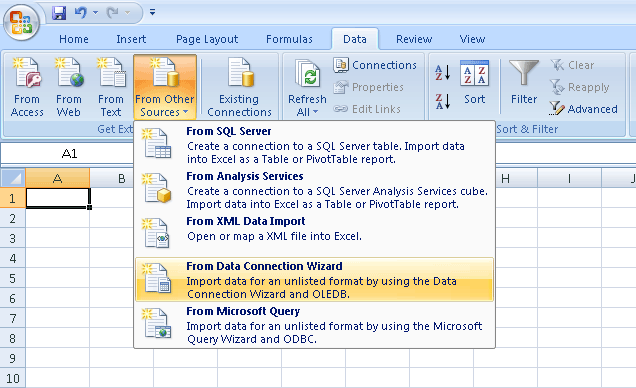Choose From SQL Server
The width and height of the screenshot is (636, 388).
coord(314,145)
